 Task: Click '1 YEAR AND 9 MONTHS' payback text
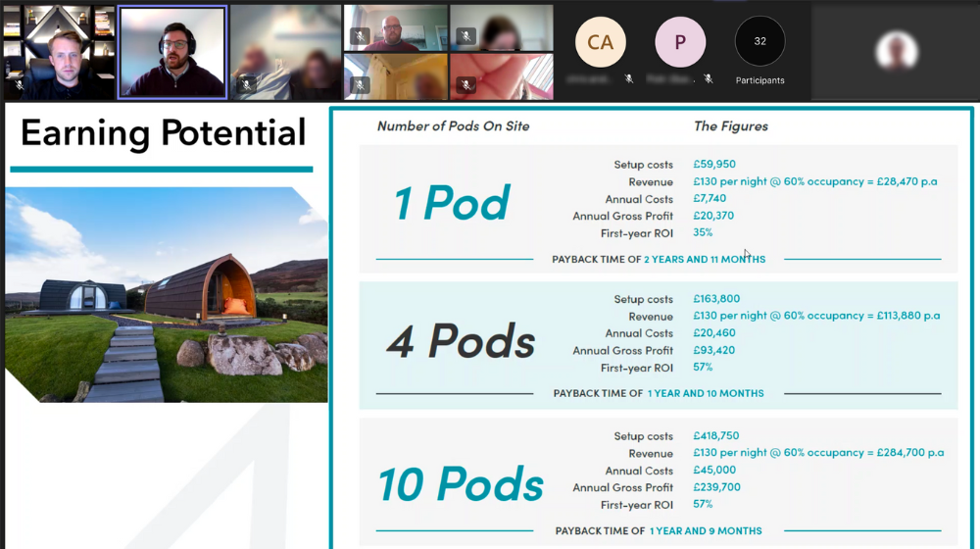tap(706, 531)
